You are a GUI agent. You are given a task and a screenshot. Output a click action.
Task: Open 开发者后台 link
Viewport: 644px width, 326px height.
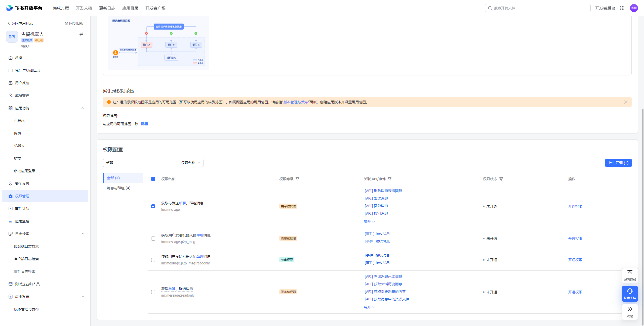[605, 8]
